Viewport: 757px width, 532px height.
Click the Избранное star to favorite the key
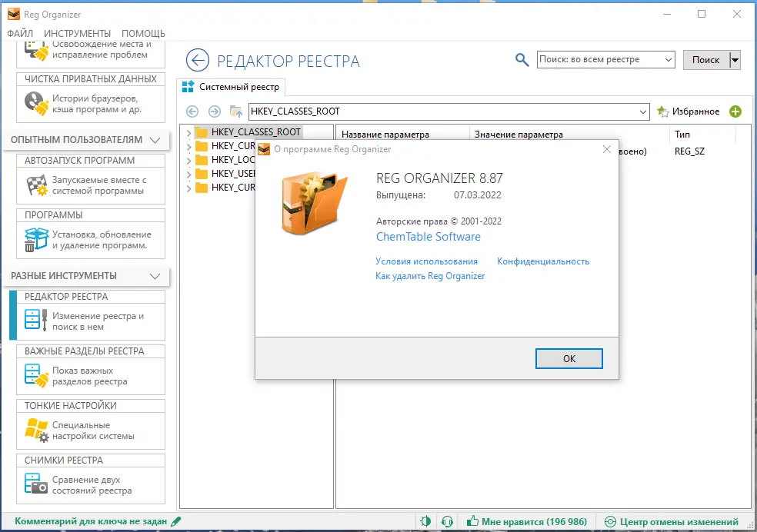(x=662, y=111)
